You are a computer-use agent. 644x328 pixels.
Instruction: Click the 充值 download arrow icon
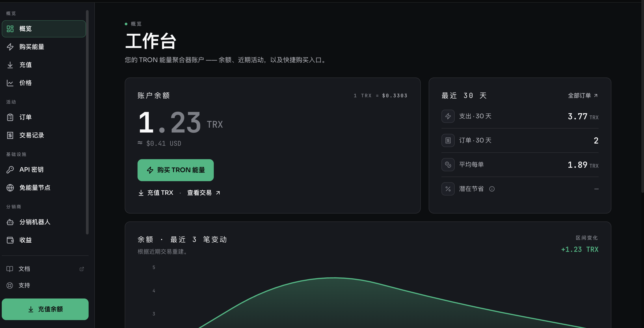click(x=10, y=65)
